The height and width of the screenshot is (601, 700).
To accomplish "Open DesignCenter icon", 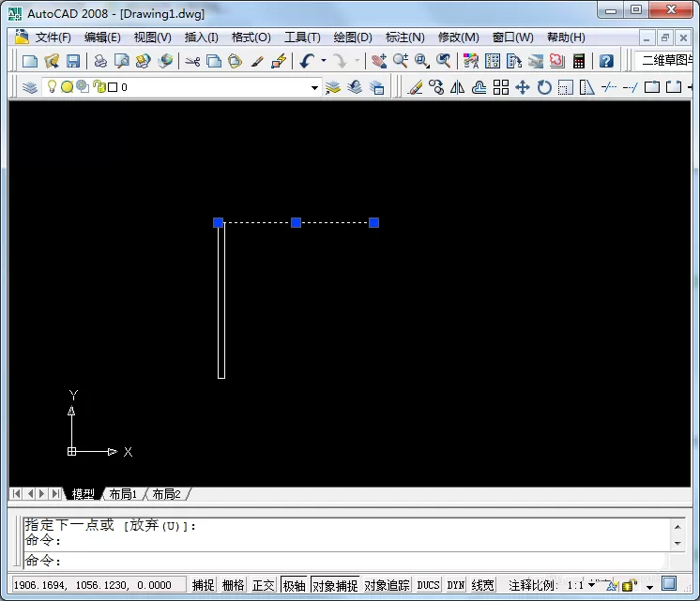I will [493, 61].
